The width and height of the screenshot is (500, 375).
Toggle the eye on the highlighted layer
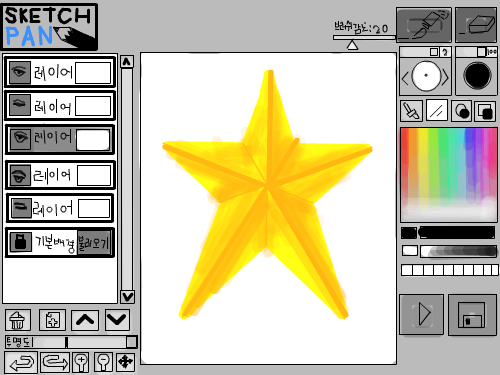[20, 139]
